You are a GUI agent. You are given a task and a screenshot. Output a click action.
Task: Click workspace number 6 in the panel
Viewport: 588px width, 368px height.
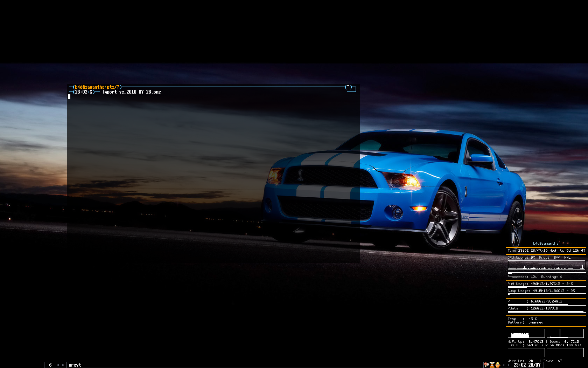click(50, 365)
